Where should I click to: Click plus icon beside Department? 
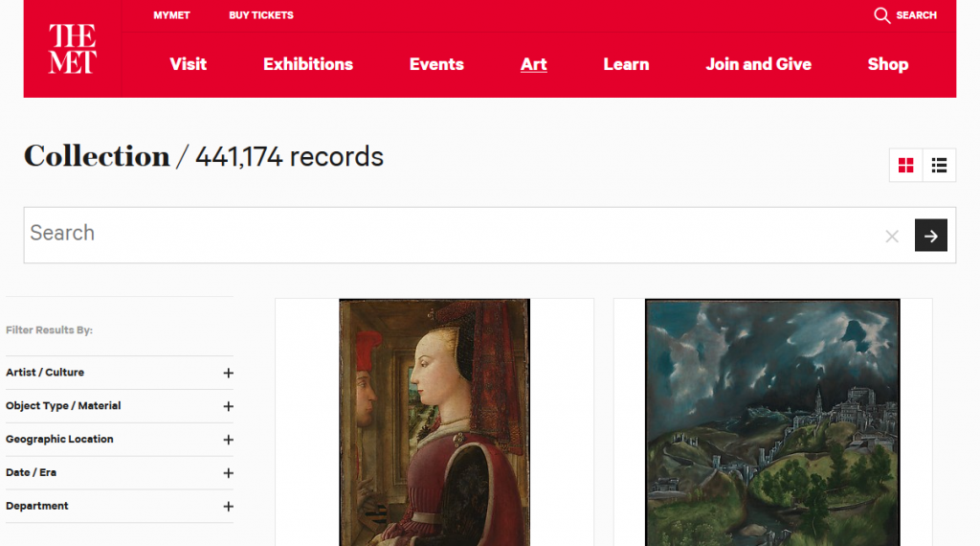click(228, 507)
